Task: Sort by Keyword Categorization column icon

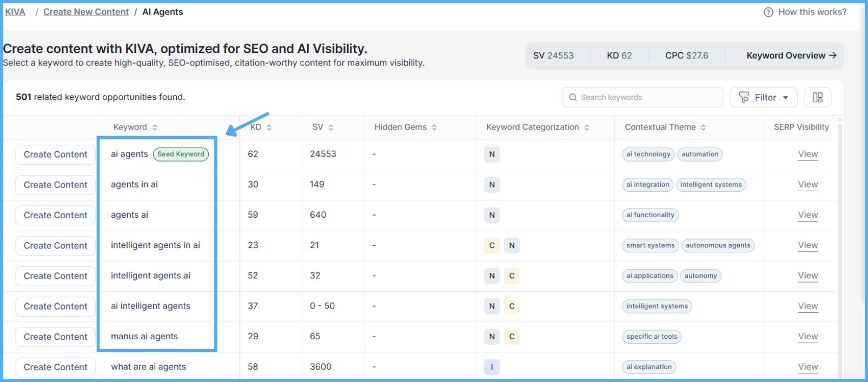Action: (x=587, y=128)
